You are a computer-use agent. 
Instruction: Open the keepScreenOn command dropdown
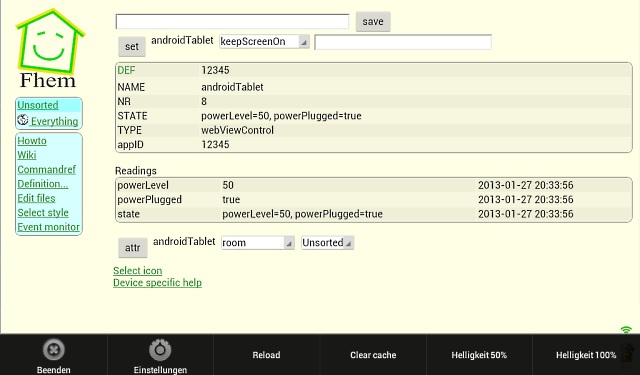click(x=264, y=42)
